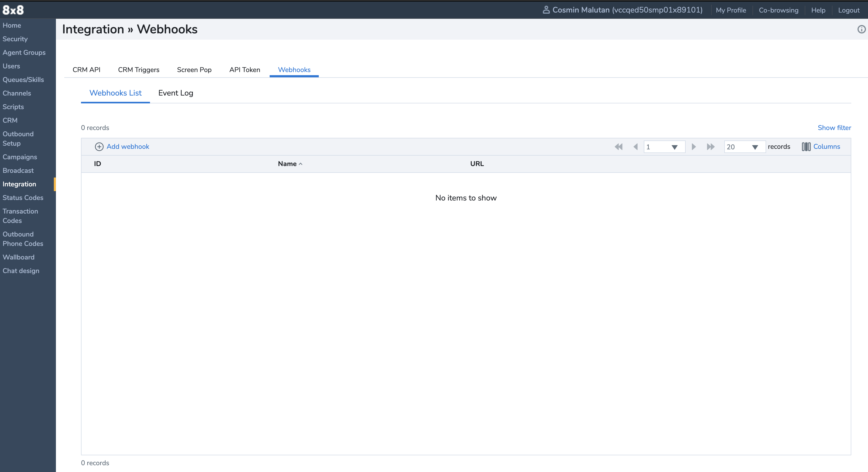Jump to last page with double-right arrow
Viewport: 868px width, 472px height.
point(710,147)
